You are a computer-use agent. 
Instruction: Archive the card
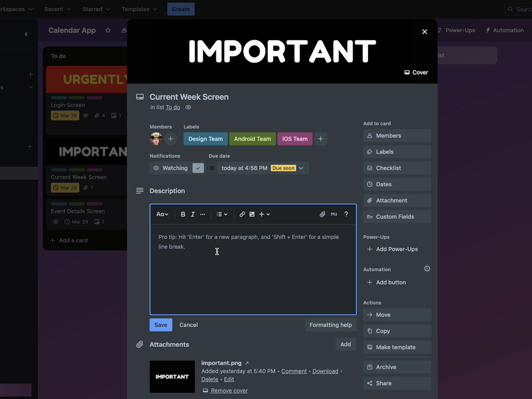[x=397, y=367]
